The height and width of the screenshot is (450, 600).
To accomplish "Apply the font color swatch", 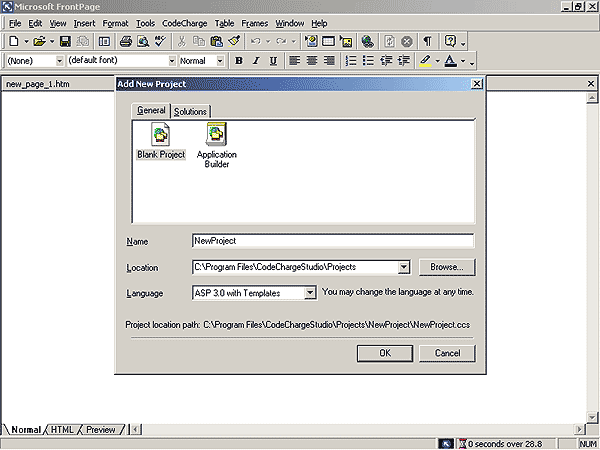I will point(451,60).
